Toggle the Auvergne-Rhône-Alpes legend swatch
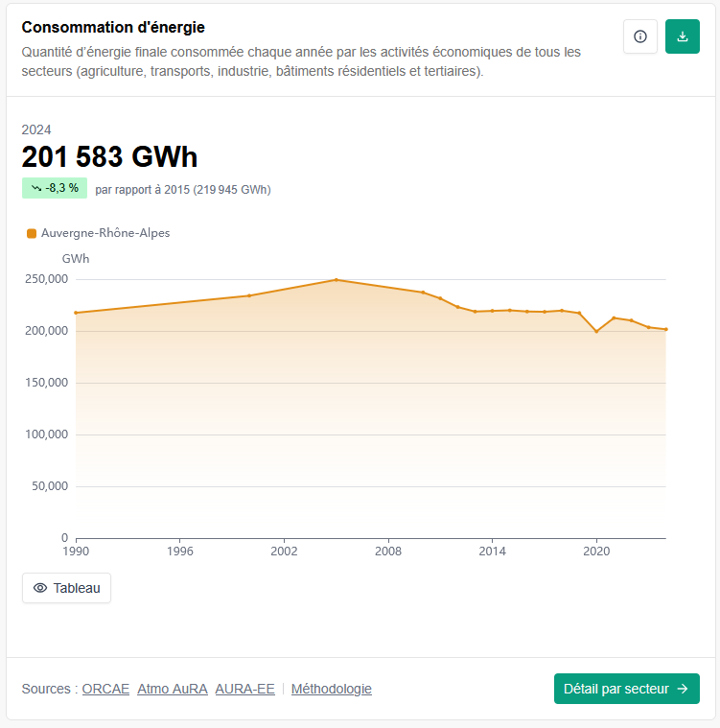The image size is (720, 728). click(x=32, y=233)
